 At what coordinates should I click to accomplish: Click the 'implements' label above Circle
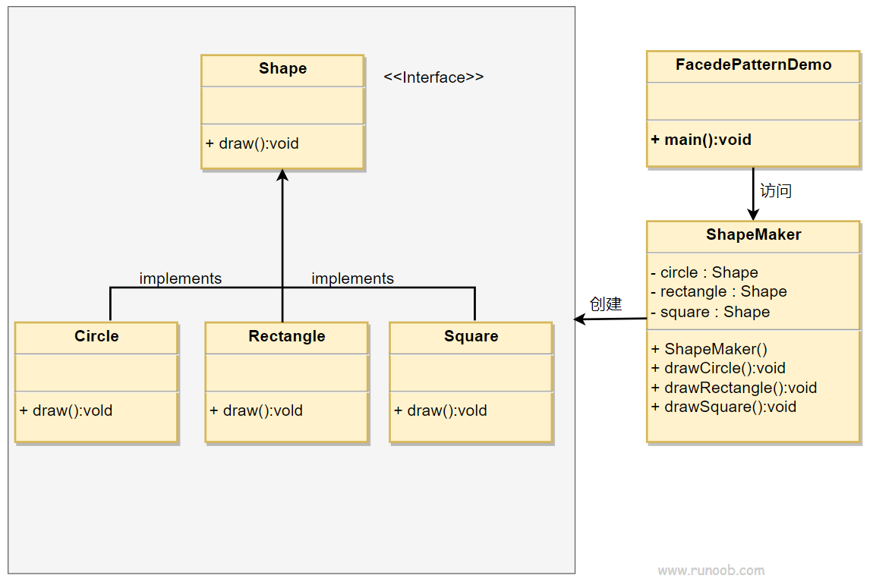[x=181, y=278]
